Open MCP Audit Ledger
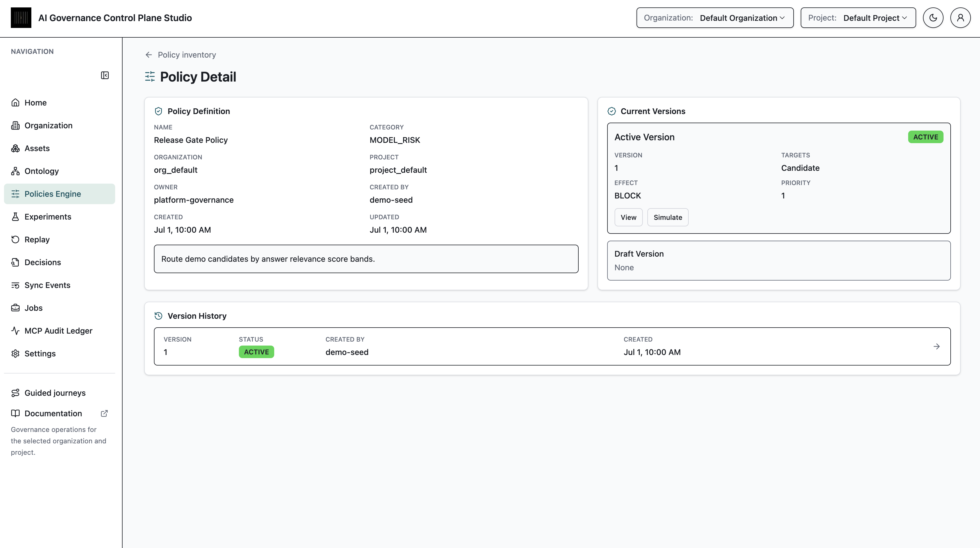This screenshot has height=548, width=980. (x=59, y=331)
